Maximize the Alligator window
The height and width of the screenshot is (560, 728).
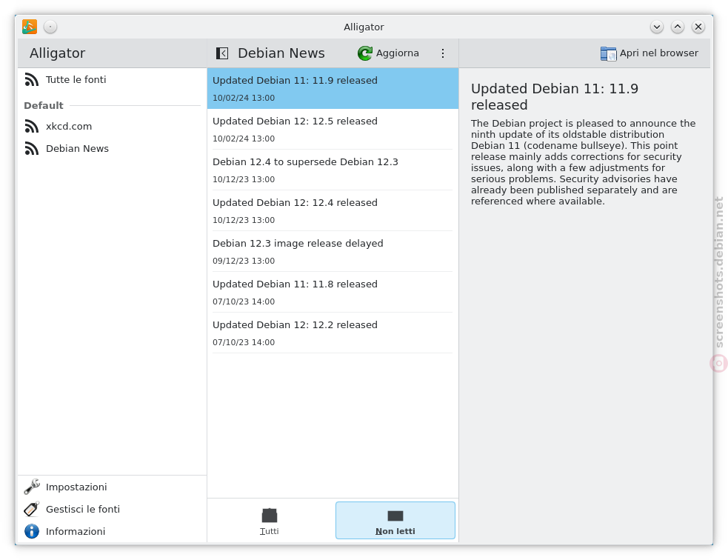point(678,27)
